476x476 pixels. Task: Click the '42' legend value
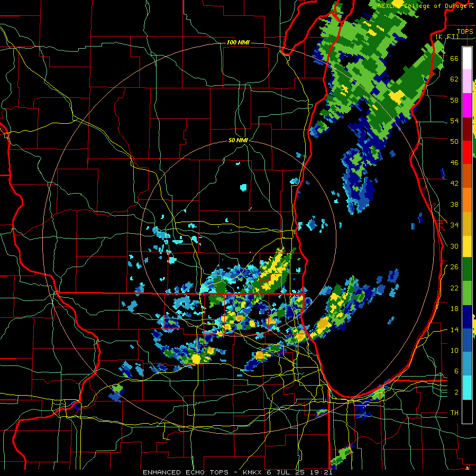454,184
